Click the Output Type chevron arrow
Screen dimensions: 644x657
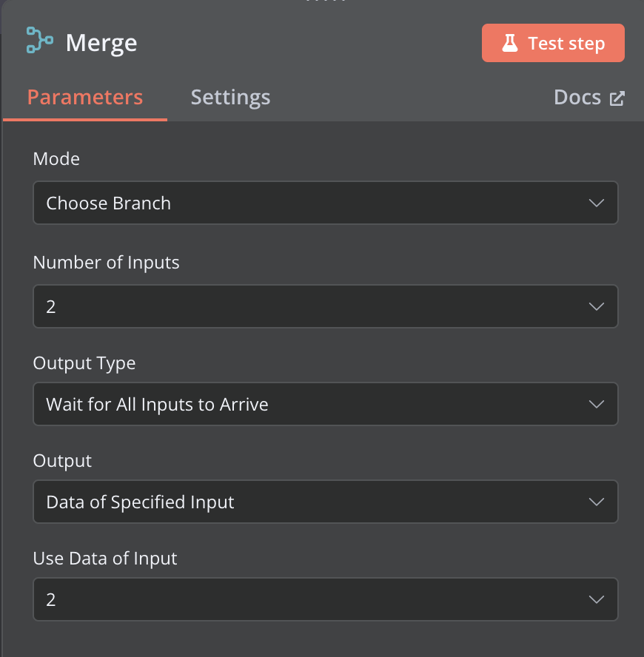tap(596, 405)
